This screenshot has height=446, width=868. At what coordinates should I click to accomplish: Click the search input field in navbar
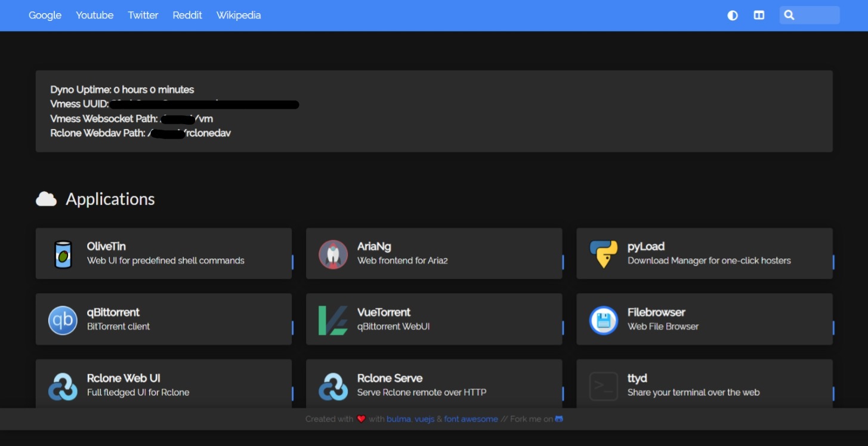tap(810, 16)
